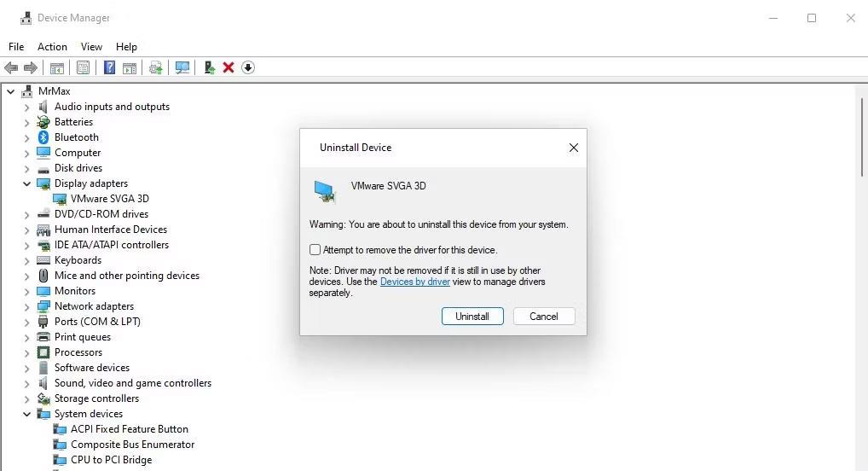This screenshot has width=868, height=471.
Task: Click the Software devices label
Action: pyautogui.click(x=92, y=368)
